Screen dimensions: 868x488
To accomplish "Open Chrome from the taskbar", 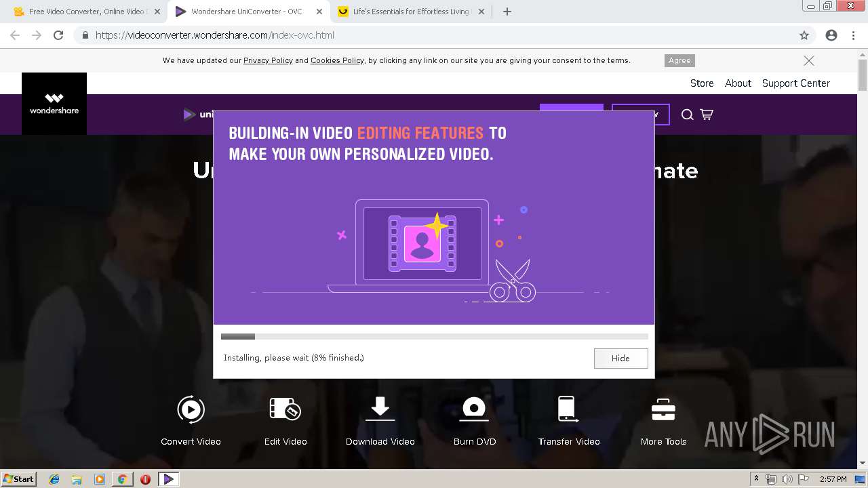I will [x=122, y=479].
